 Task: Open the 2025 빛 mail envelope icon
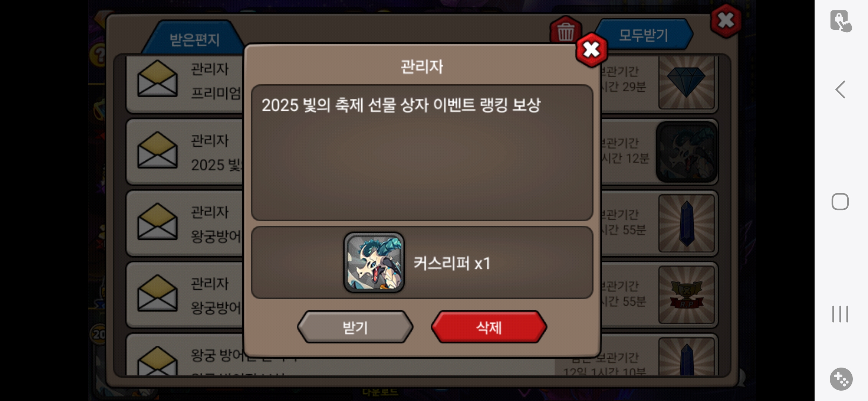(157, 150)
